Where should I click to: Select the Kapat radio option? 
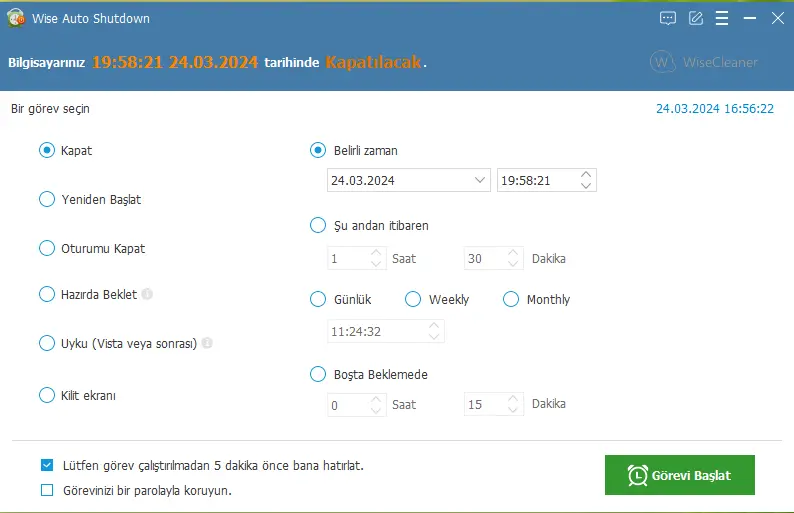(47, 150)
